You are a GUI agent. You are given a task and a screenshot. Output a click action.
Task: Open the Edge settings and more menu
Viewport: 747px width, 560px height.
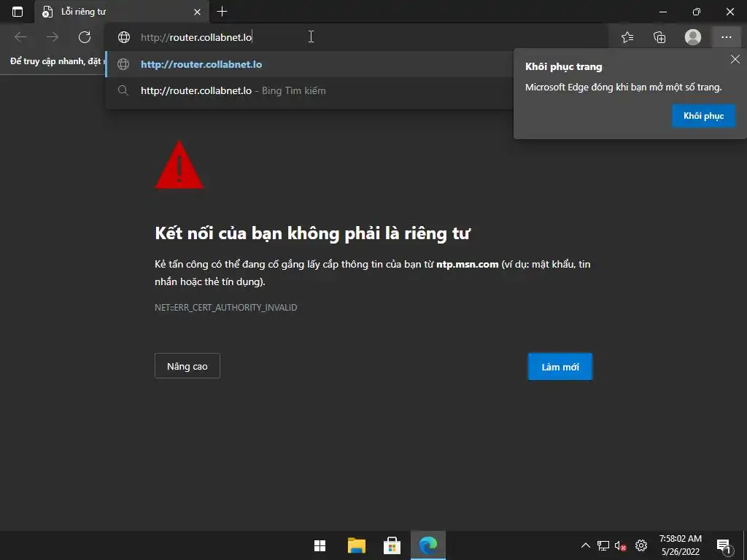click(x=726, y=36)
